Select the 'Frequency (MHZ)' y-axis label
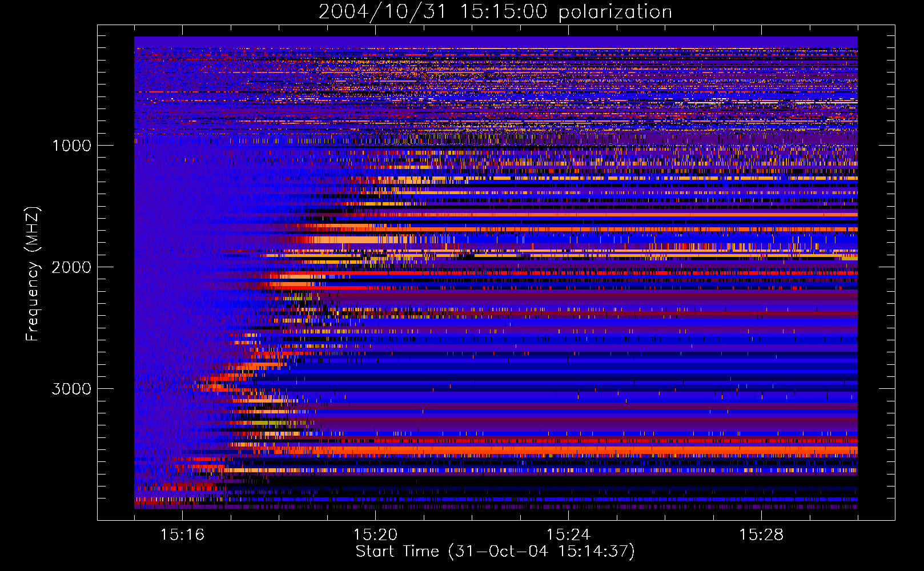Image resolution: width=924 pixels, height=571 pixels. click(33, 274)
